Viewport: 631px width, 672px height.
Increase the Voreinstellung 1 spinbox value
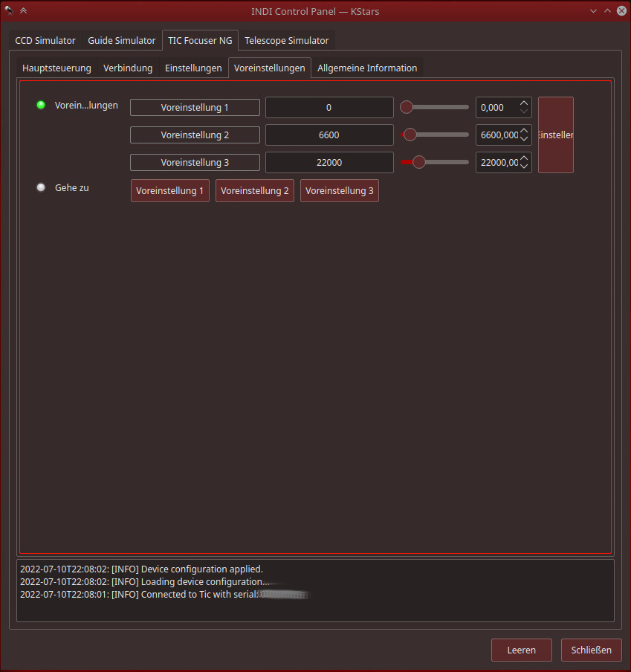pyautogui.click(x=524, y=103)
